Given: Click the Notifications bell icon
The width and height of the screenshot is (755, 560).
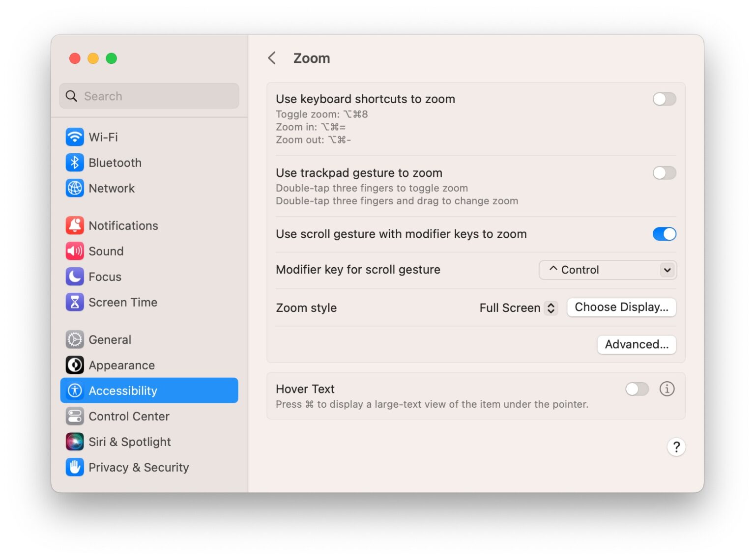Looking at the screenshot, I should [75, 225].
